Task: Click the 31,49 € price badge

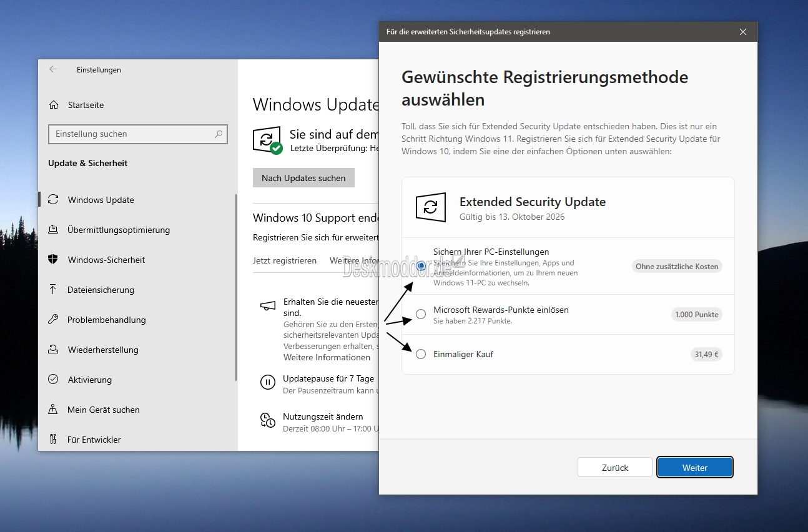Action: (707, 354)
